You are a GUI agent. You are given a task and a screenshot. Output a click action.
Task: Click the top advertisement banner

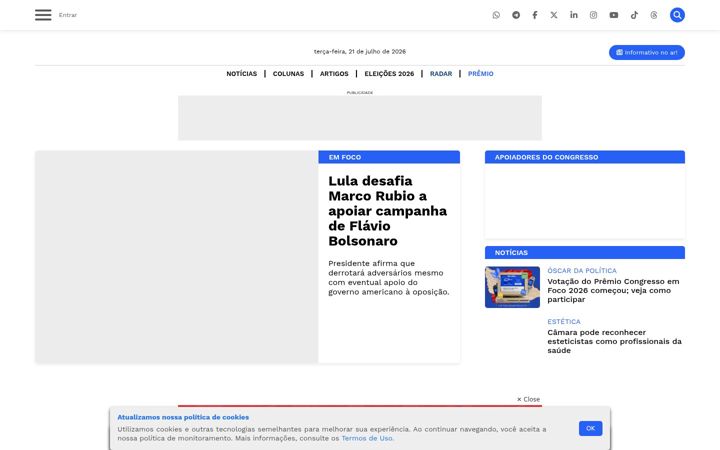pyautogui.click(x=360, y=118)
